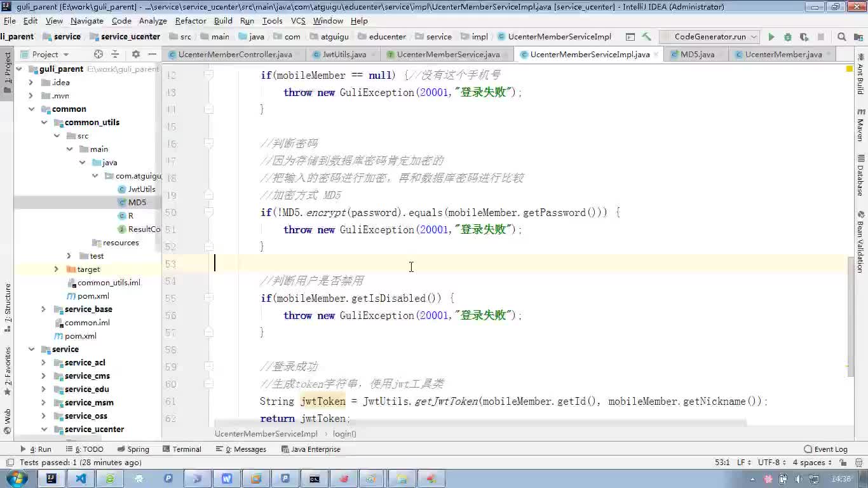Select JwtUtils in project tree
This screenshot has height=488, width=868.
point(141,189)
